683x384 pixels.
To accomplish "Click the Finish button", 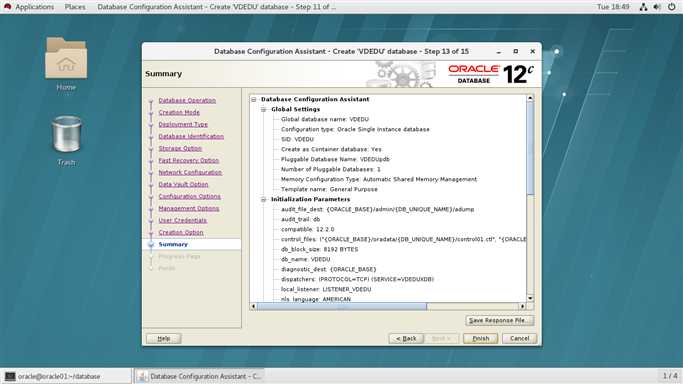I will pos(480,338).
